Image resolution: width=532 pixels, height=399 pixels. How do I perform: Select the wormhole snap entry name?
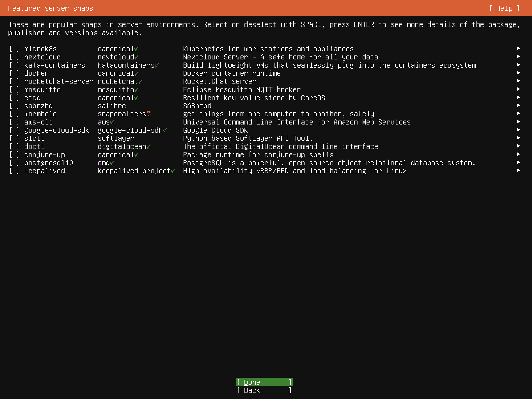pos(40,114)
